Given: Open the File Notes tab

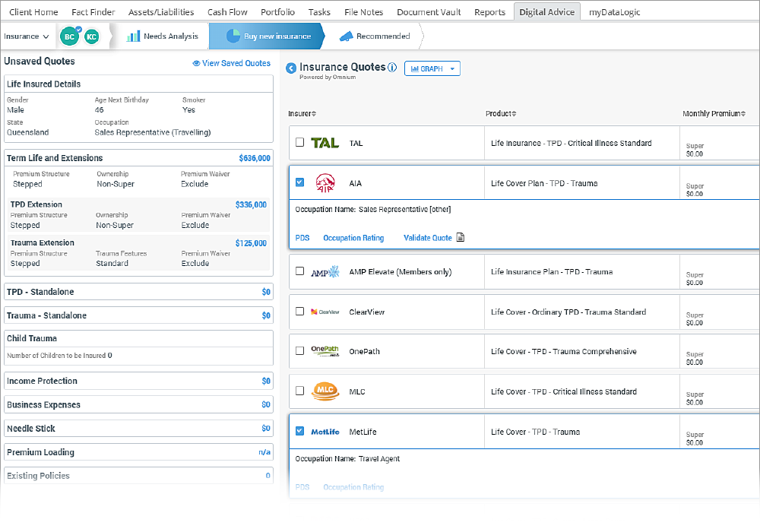Looking at the screenshot, I should (363, 12).
